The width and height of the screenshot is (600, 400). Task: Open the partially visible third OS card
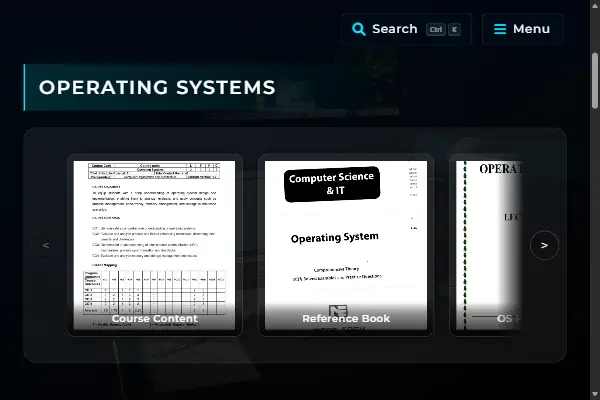click(486, 245)
